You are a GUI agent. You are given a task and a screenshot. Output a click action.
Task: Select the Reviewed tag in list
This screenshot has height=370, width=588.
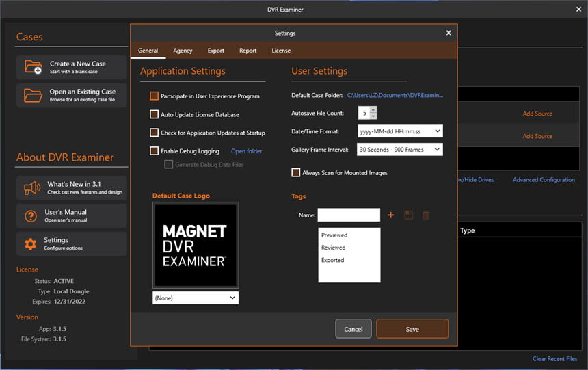click(334, 248)
